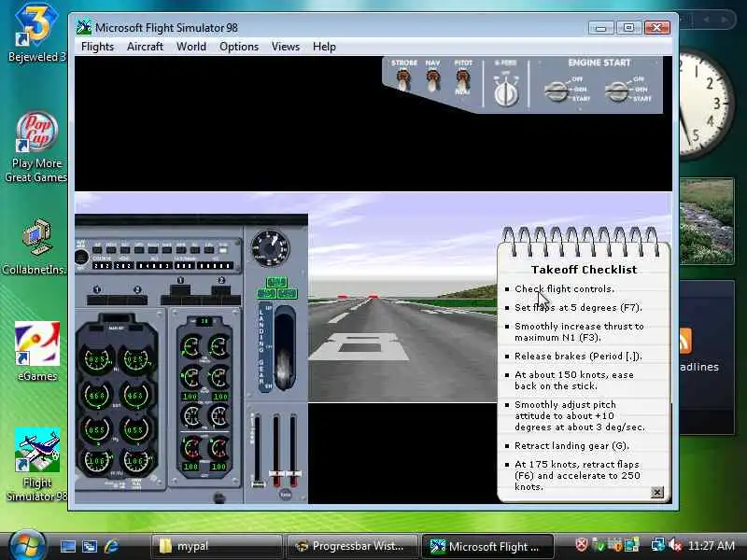Click the flaps position dial gauge
Image resolution: width=747 pixels, height=560 pixels.
coord(271,248)
